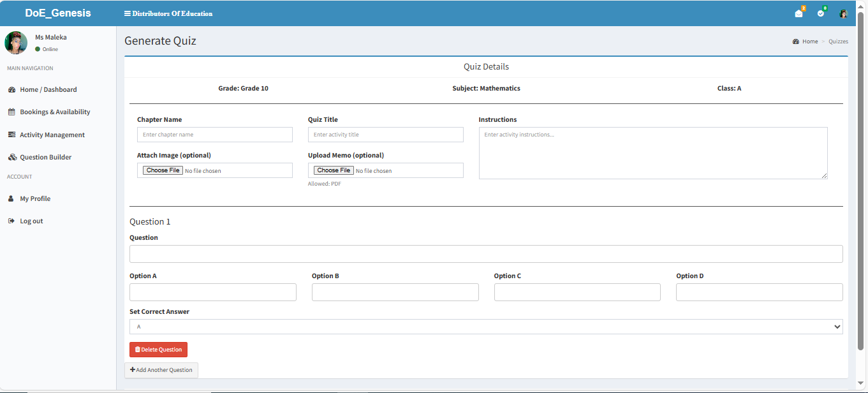
Task: Focus the Chapter Name input field
Action: (214, 135)
